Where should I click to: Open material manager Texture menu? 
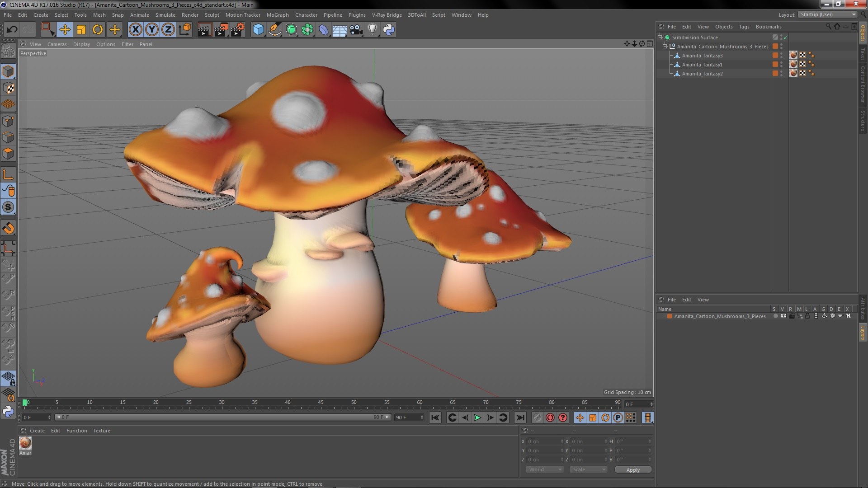(x=102, y=431)
